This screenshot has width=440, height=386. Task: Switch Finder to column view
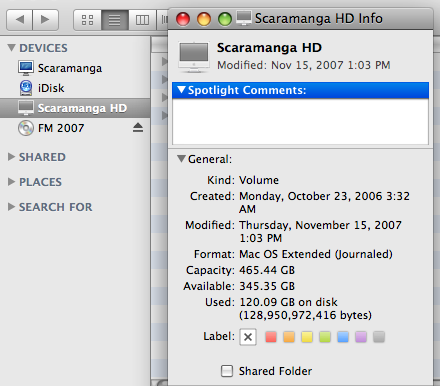[142, 20]
